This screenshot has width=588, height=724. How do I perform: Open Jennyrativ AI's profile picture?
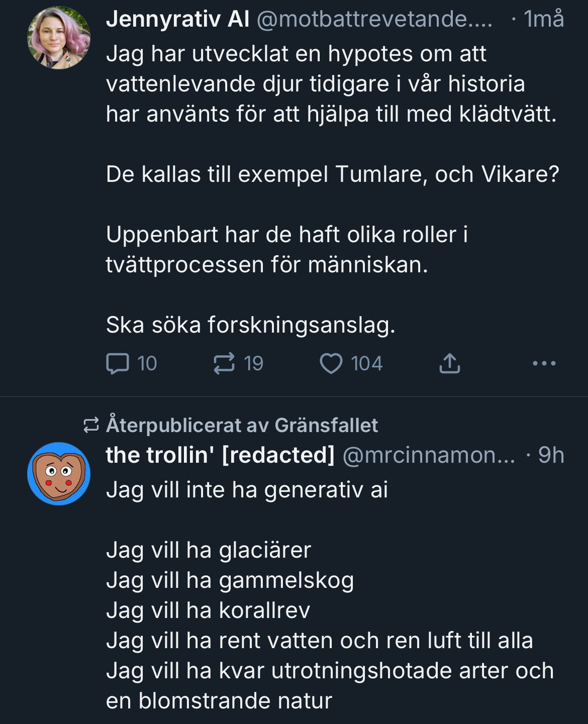pyautogui.click(x=59, y=38)
